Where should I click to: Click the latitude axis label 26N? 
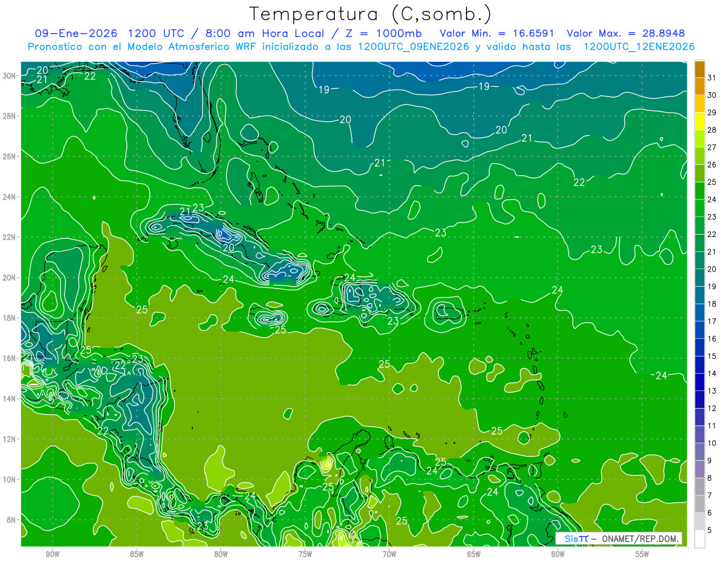pos(9,156)
